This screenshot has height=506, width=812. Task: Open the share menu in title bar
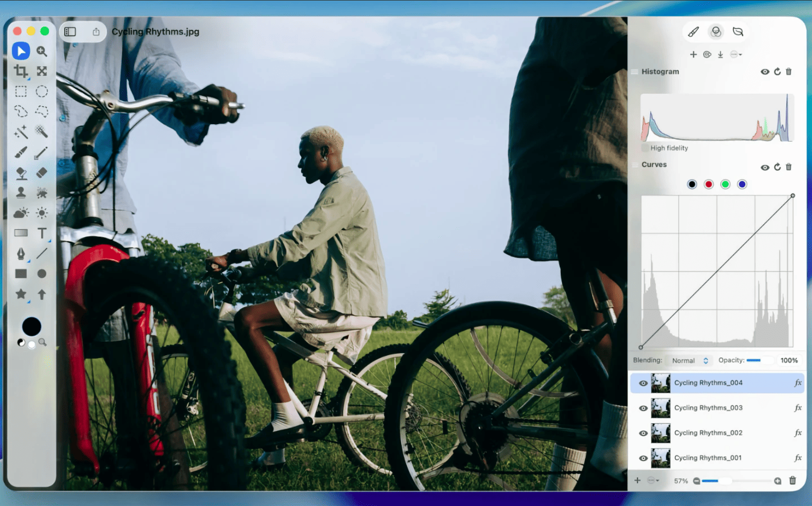click(x=96, y=32)
